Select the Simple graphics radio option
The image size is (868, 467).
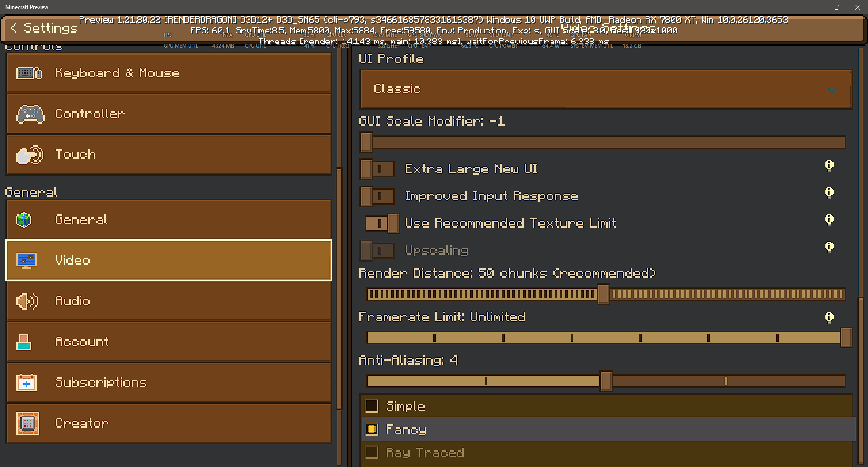click(372, 406)
